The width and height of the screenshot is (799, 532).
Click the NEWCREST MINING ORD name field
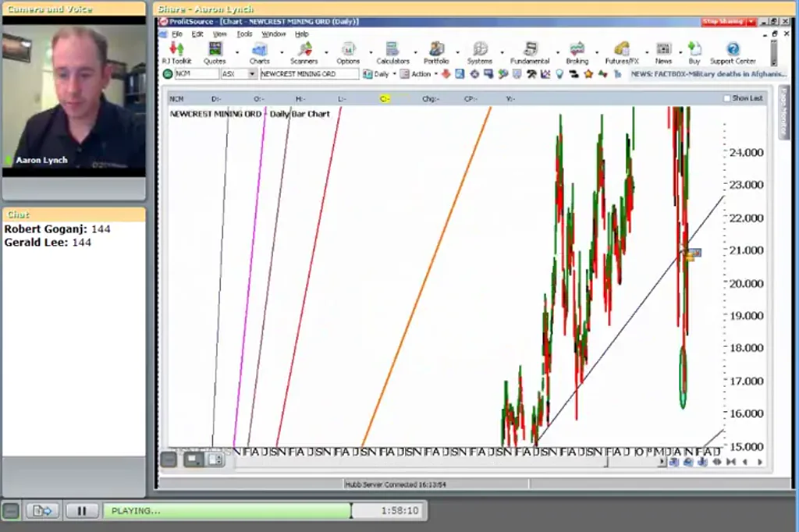309,74
